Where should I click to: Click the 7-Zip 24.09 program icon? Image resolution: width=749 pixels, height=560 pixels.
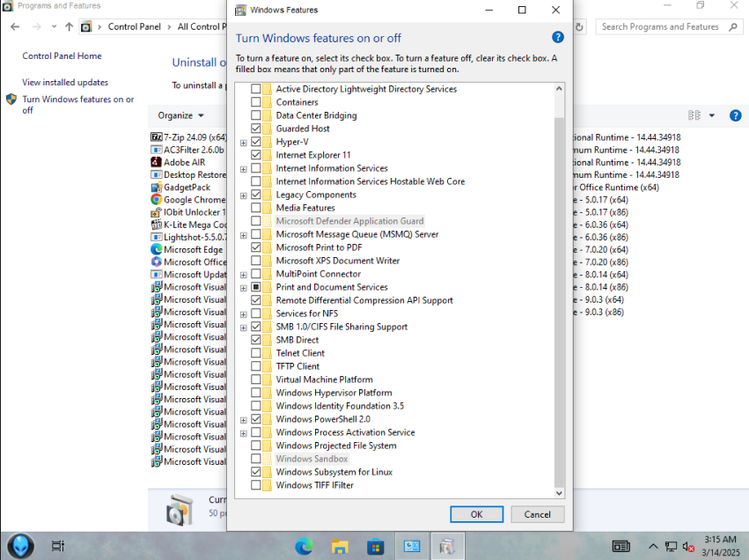156,137
